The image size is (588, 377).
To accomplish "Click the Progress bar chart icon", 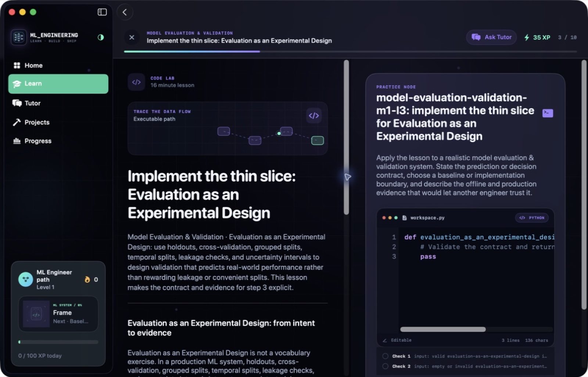I will point(17,141).
